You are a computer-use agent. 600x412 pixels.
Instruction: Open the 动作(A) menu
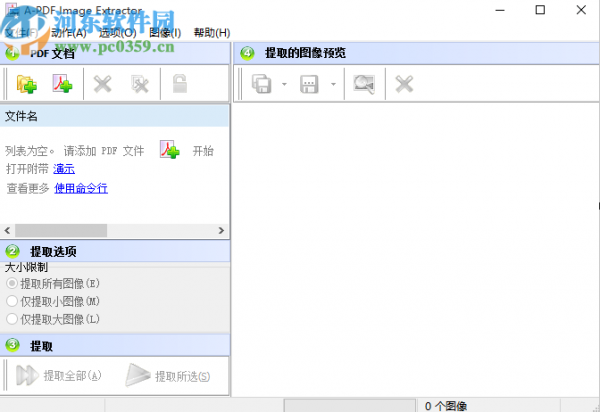tap(69, 33)
